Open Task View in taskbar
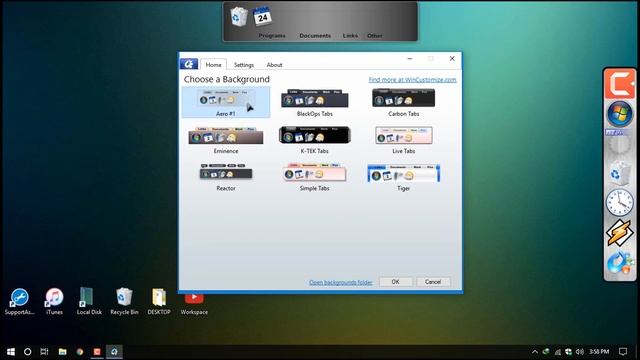Viewport: 640px width, 360px height. pos(44,351)
